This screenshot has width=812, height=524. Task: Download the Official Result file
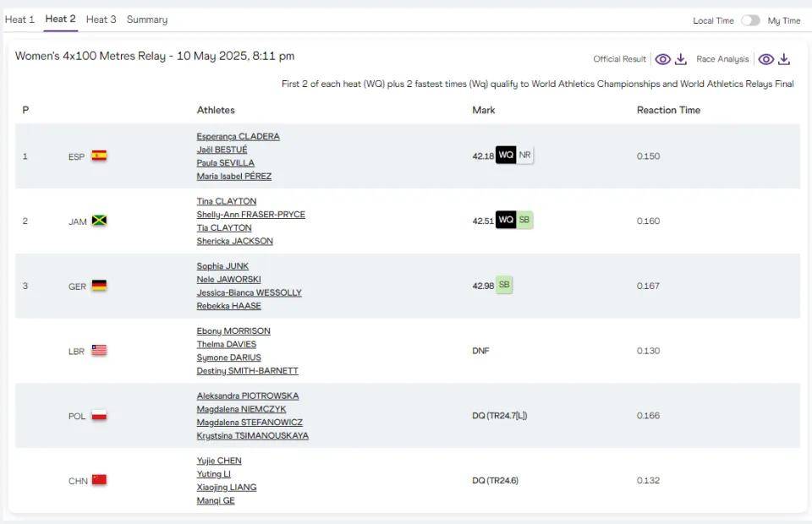pos(681,59)
